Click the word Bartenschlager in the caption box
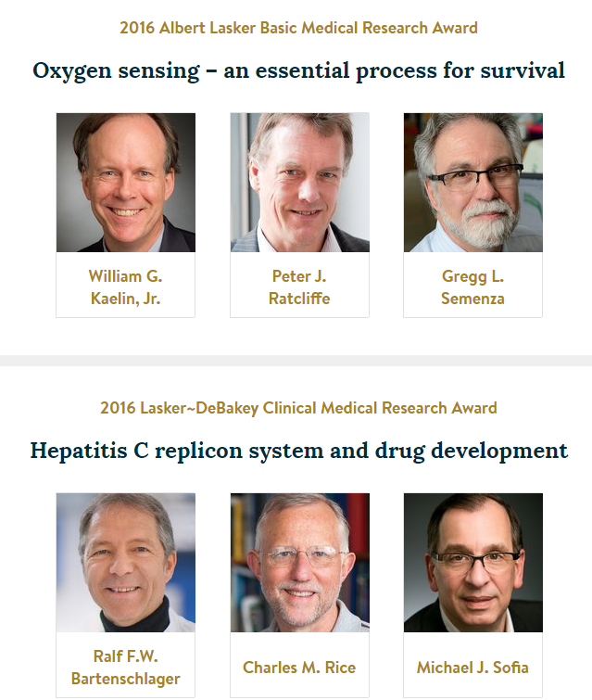 pyautogui.click(x=125, y=679)
